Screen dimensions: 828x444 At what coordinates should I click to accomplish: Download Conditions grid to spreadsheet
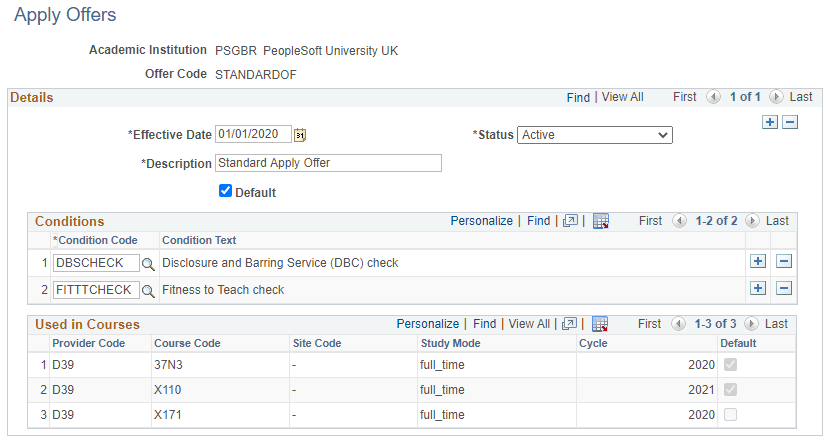601,221
